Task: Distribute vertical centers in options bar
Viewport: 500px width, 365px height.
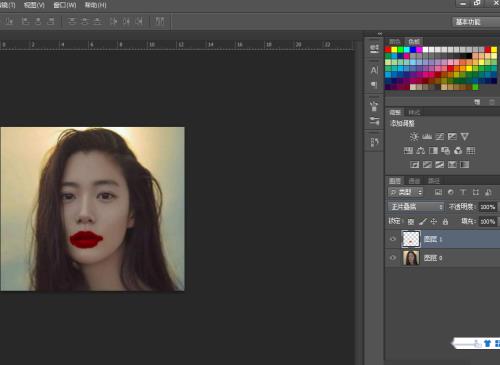Action: tap(85, 21)
